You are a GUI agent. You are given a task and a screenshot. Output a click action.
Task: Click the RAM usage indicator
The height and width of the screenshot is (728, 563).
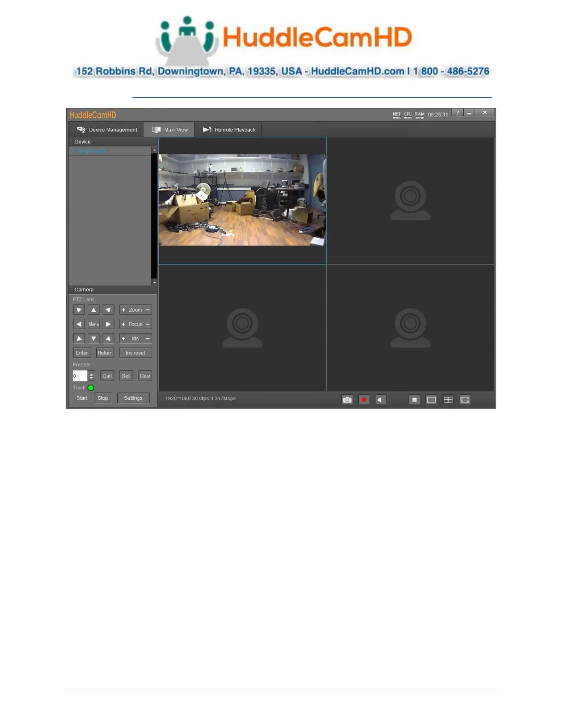pos(419,115)
